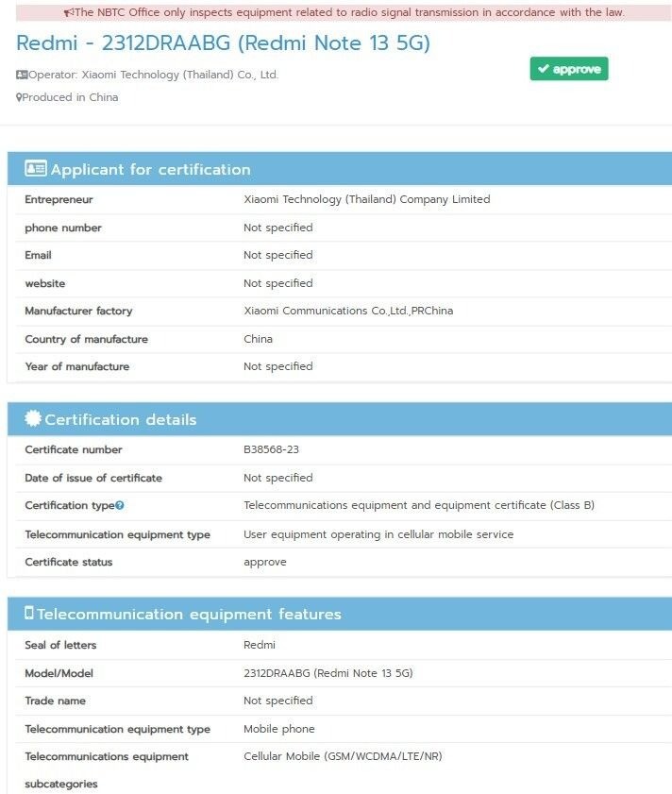
Task: Click Telecommunications equipment subcategories label
Action: 107,770
